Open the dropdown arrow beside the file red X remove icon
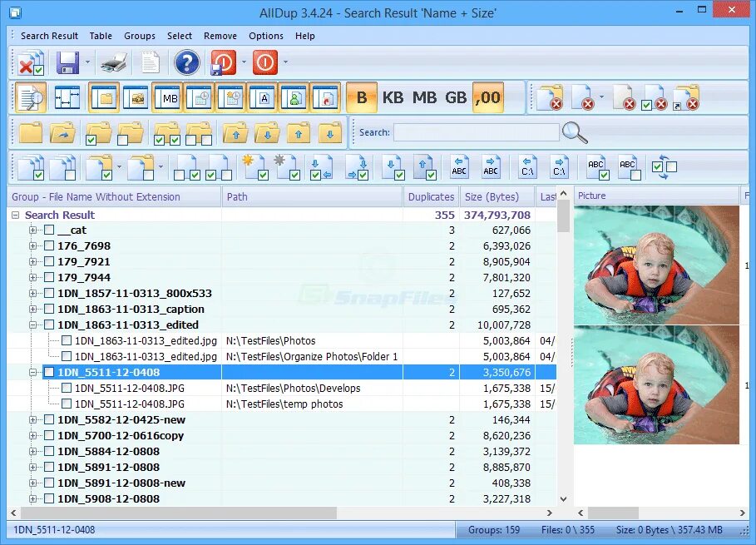The height and width of the screenshot is (545, 756). (601, 97)
